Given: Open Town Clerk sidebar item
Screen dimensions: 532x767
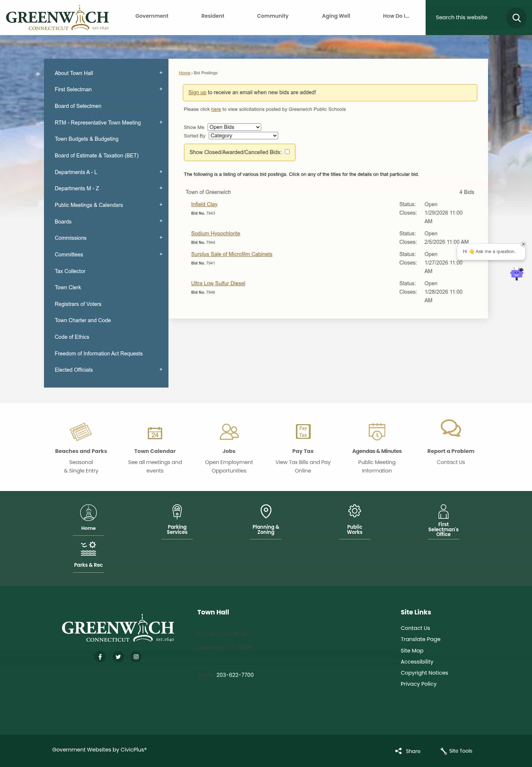Looking at the screenshot, I should 68,287.
